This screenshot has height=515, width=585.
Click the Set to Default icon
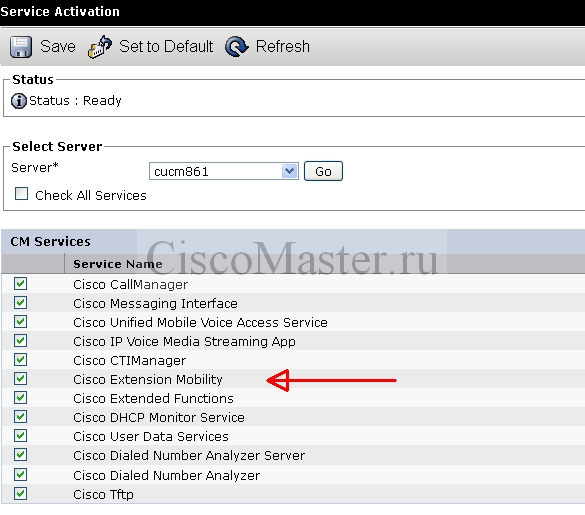tap(100, 47)
